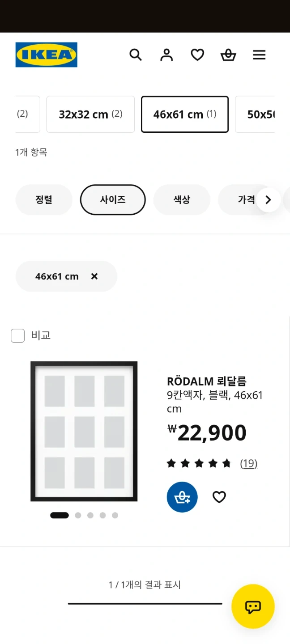Open the RÖDALM frame product image
This screenshot has width=290, height=644.
click(84, 431)
